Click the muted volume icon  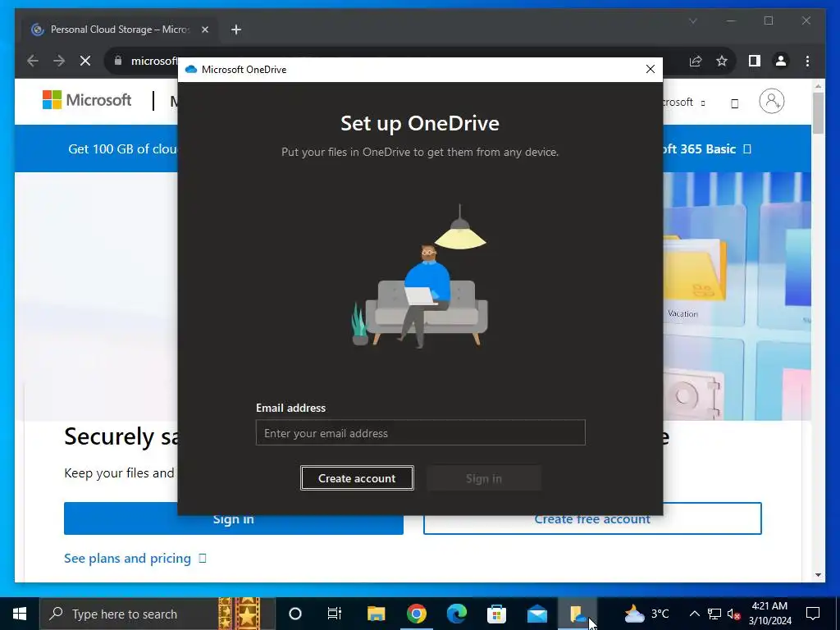(x=734, y=614)
